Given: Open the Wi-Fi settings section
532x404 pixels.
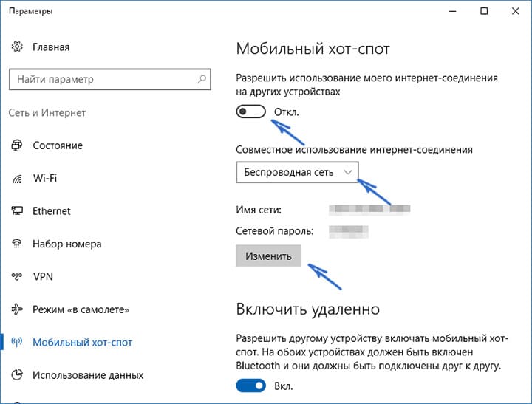Looking at the screenshot, I should click(45, 178).
